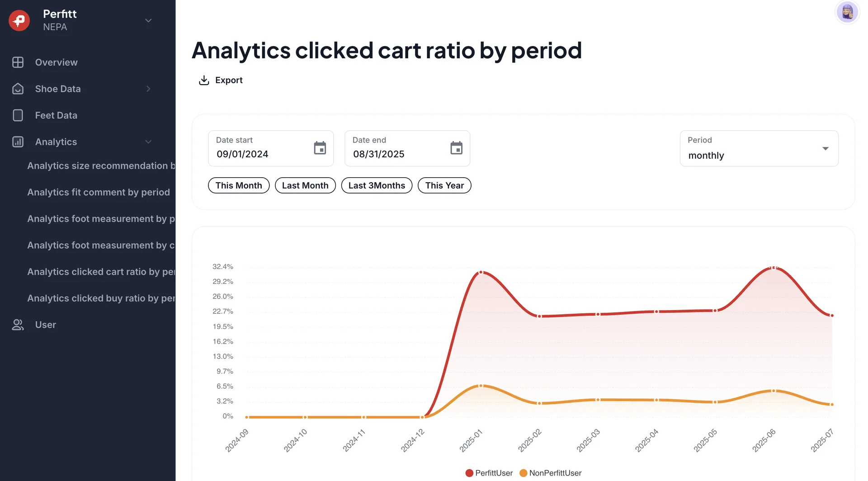Click the 2025-01 PerfittUser data point
Viewport: 868px width, 481px height.
tap(481, 272)
